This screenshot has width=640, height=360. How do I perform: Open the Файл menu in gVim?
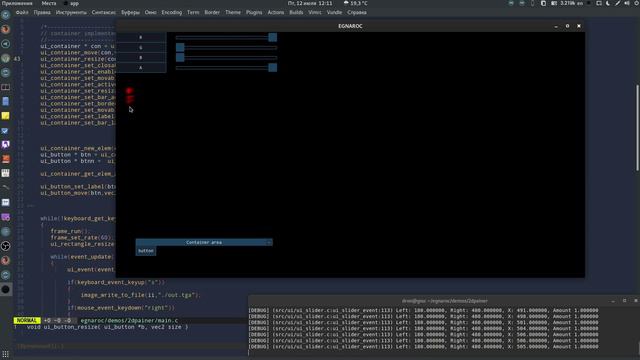(22, 12)
